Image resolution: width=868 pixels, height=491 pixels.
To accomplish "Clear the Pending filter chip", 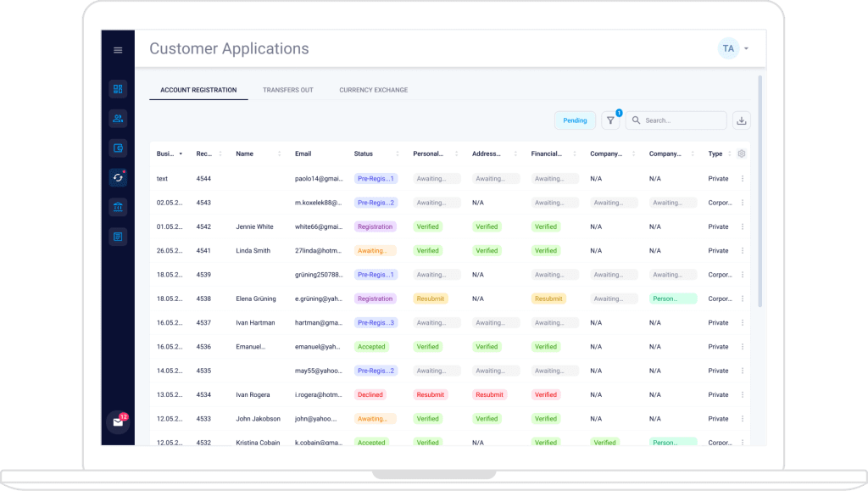I will tap(575, 120).
